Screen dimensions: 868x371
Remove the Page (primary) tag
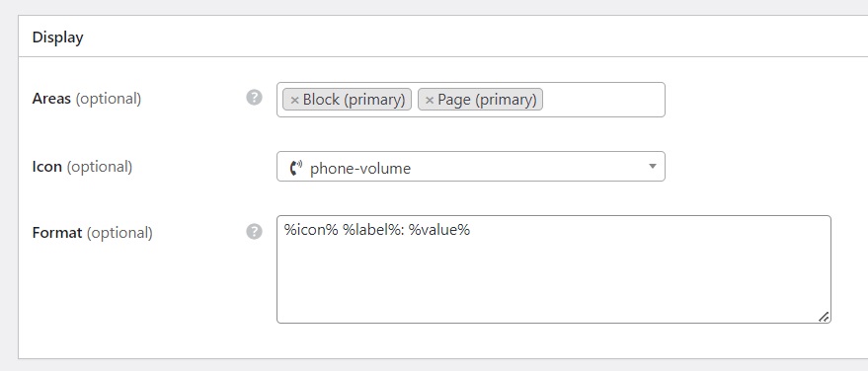point(429,100)
